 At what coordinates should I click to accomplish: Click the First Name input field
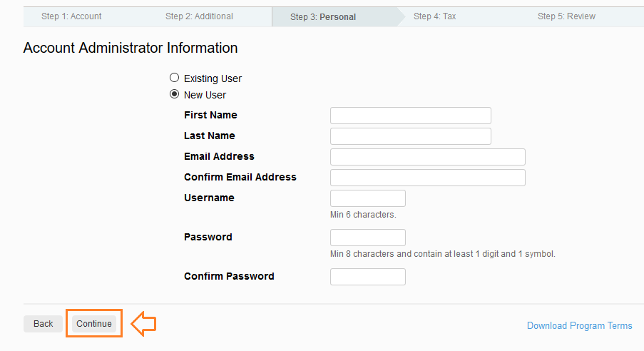click(410, 116)
